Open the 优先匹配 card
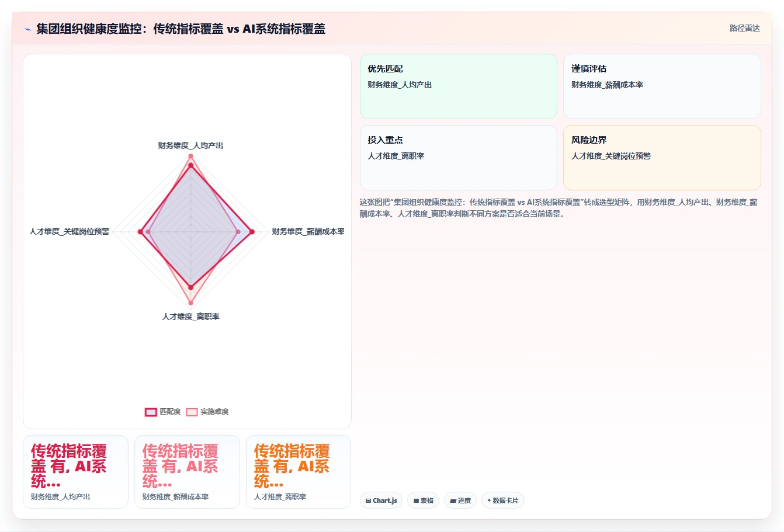Viewport: 784px width, 532px height. 459,86
